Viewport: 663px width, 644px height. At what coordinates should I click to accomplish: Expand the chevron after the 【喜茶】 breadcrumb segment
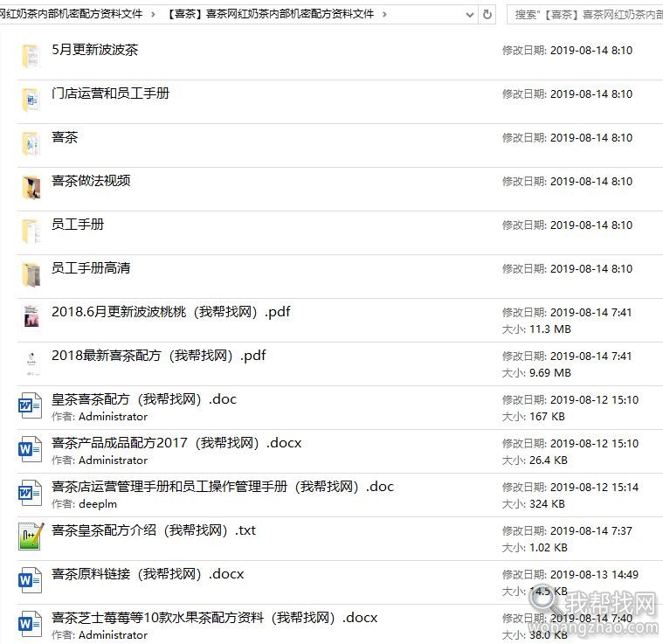click(384, 14)
